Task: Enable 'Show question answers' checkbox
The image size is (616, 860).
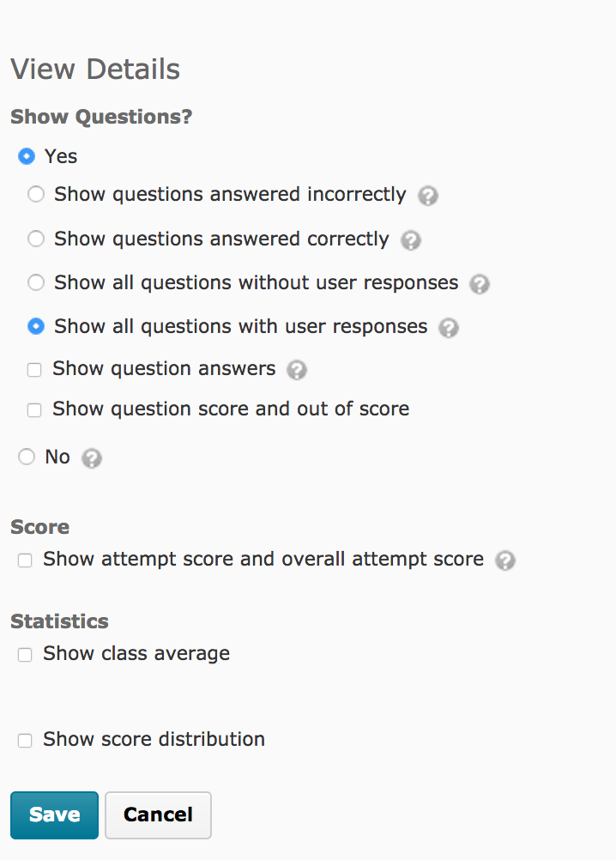Action: click(x=34, y=370)
